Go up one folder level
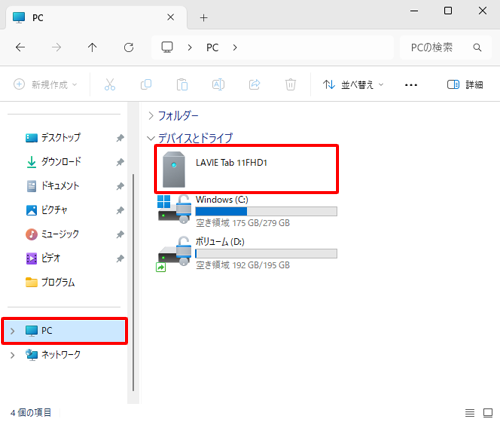The width and height of the screenshot is (500, 422). [92, 48]
